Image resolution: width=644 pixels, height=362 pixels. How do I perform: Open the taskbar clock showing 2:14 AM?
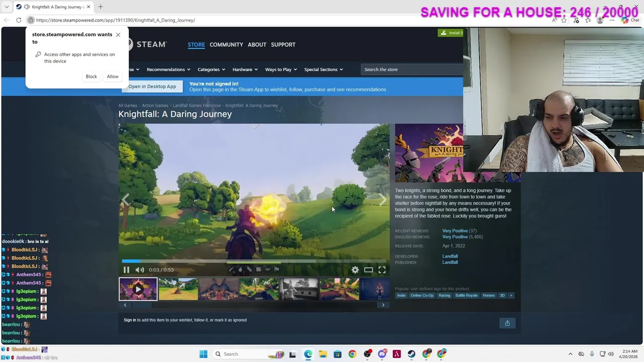(x=629, y=354)
